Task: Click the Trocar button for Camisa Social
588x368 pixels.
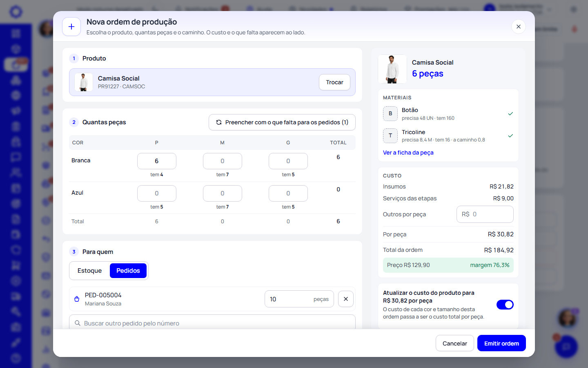Action: tap(334, 82)
